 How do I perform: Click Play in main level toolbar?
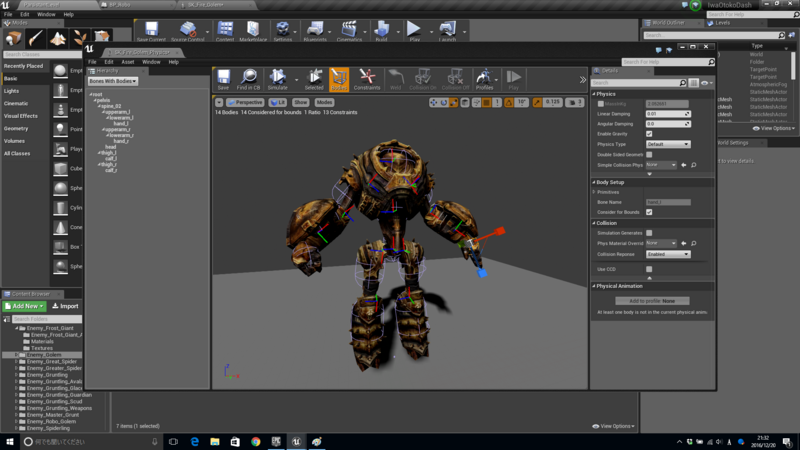414,32
